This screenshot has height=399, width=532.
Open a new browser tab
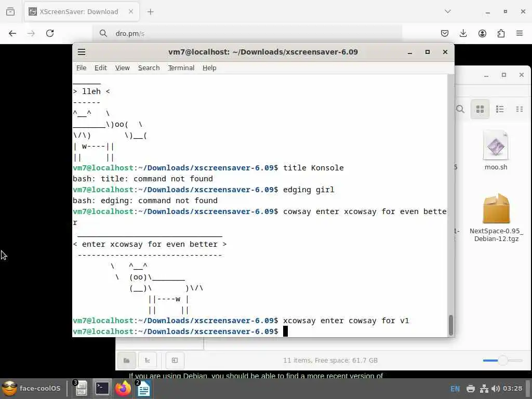click(150, 12)
